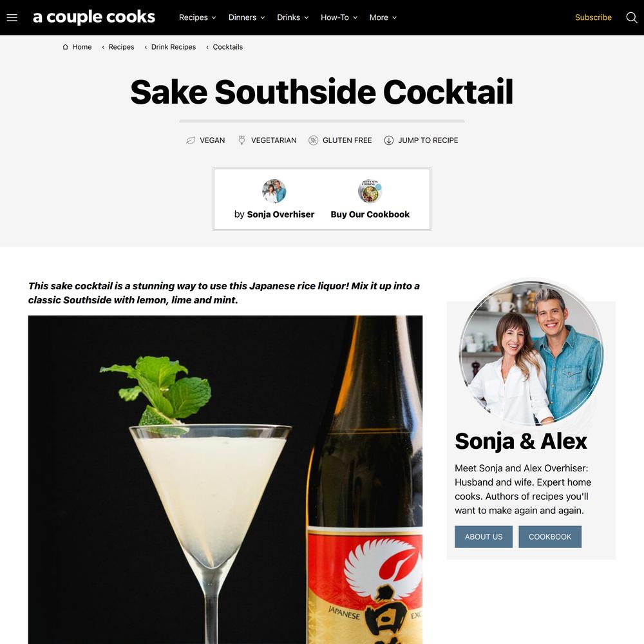Click the Jump to Recipe arrow icon
Image resolution: width=644 pixels, height=644 pixels.
pos(388,140)
